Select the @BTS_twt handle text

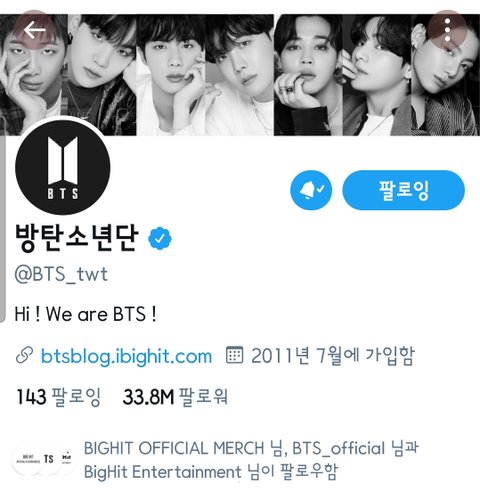[x=61, y=275]
